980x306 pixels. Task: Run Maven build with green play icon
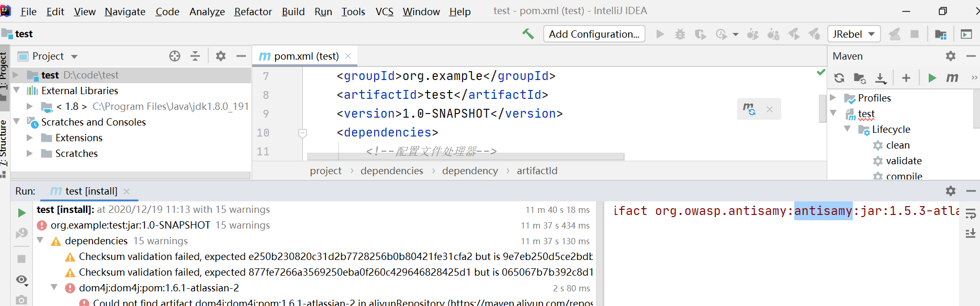click(932, 78)
